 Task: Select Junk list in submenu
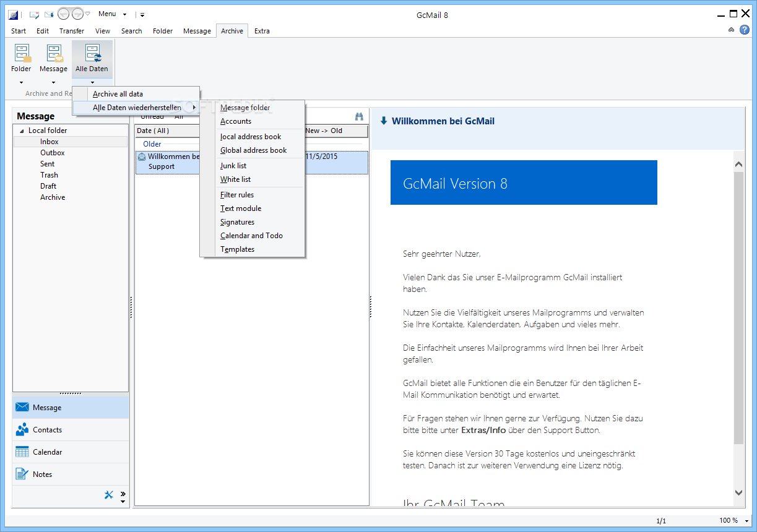[x=253, y=166]
